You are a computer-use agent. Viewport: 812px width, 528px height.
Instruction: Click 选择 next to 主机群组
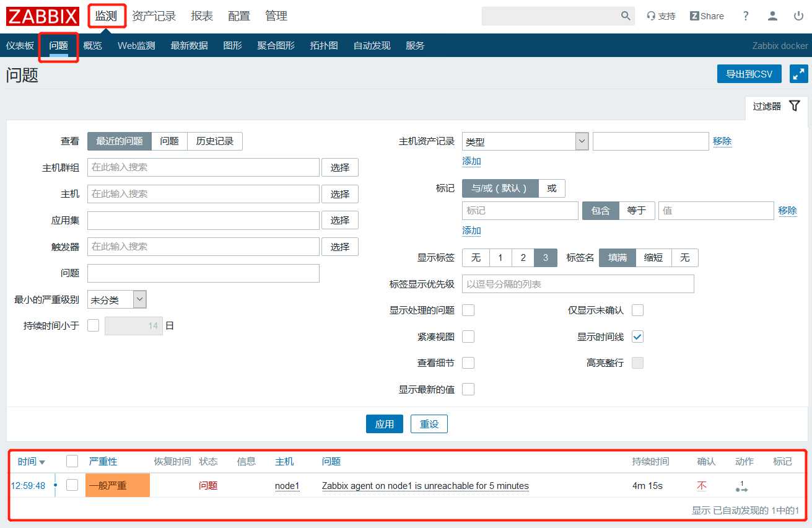[x=340, y=167]
